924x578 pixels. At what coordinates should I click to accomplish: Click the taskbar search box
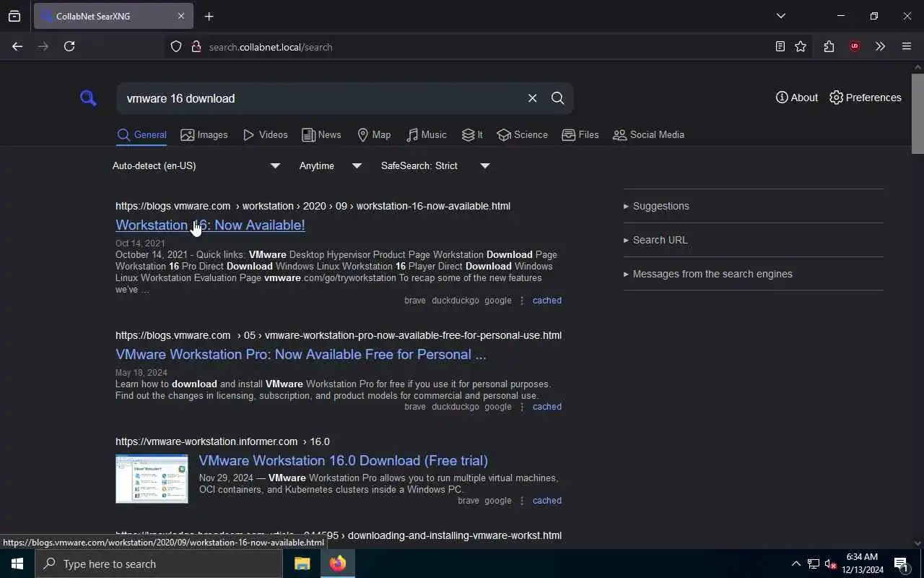[159, 564]
